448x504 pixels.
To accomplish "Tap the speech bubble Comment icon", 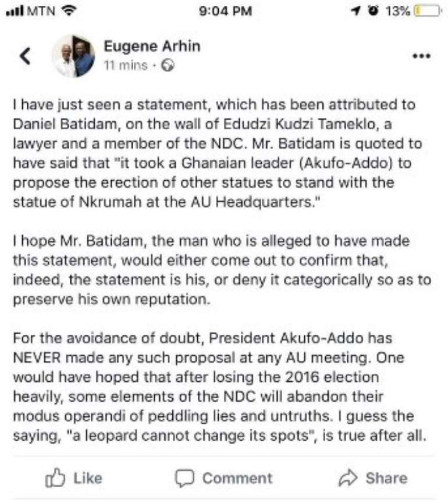I will coord(184,478).
